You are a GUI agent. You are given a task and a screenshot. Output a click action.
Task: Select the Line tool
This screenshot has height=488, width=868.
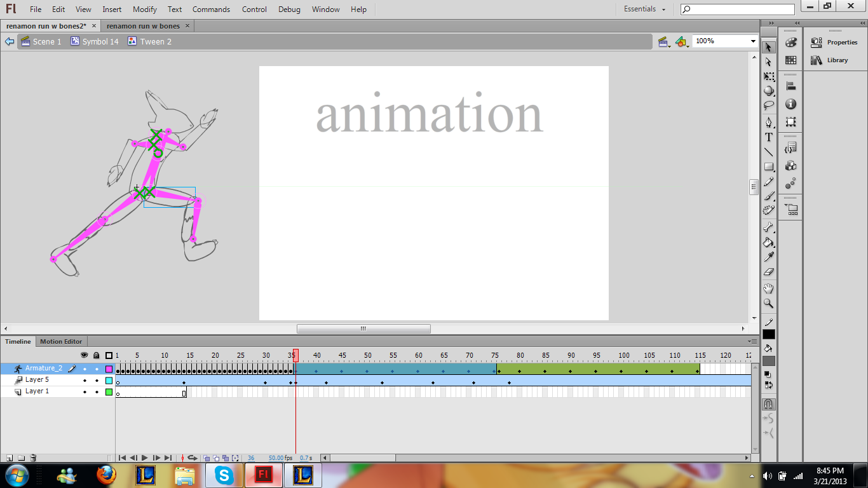pyautogui.click(x=768, y=152)
